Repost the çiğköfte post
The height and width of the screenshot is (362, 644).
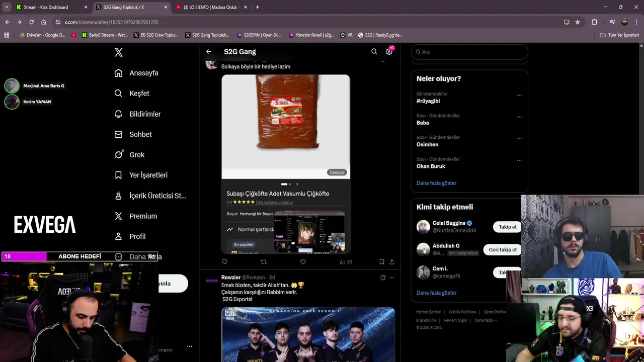coord(264,261)
